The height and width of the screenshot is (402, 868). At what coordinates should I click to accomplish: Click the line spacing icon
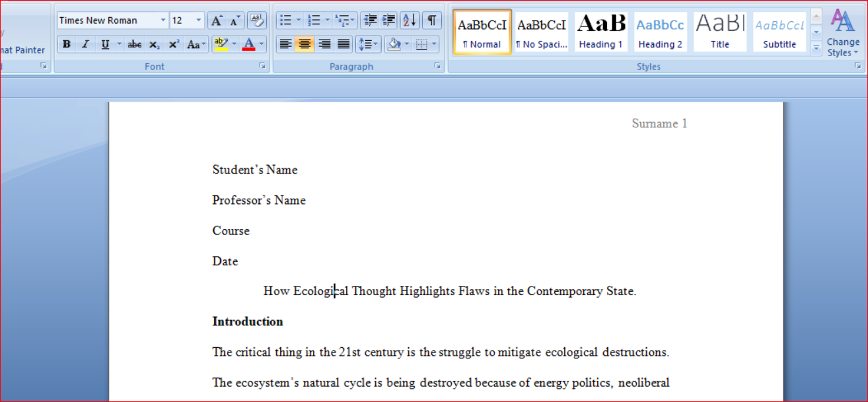coord(368,44)
